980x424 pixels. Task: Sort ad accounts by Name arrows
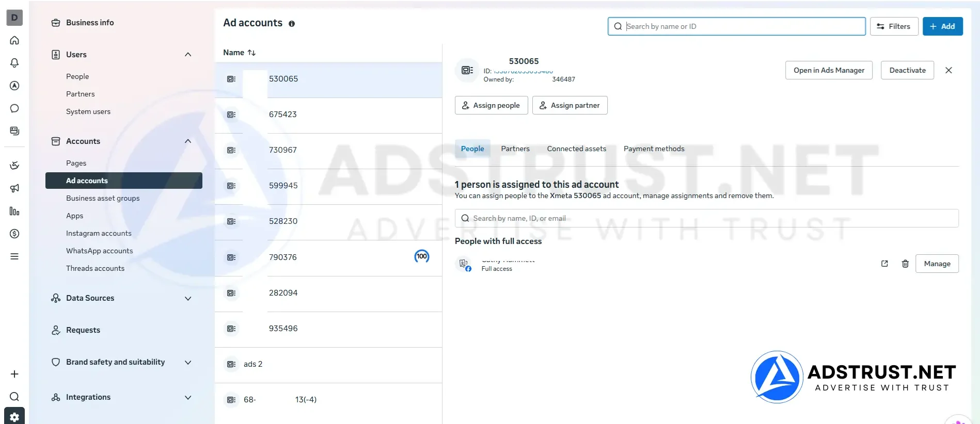point(251,53)
